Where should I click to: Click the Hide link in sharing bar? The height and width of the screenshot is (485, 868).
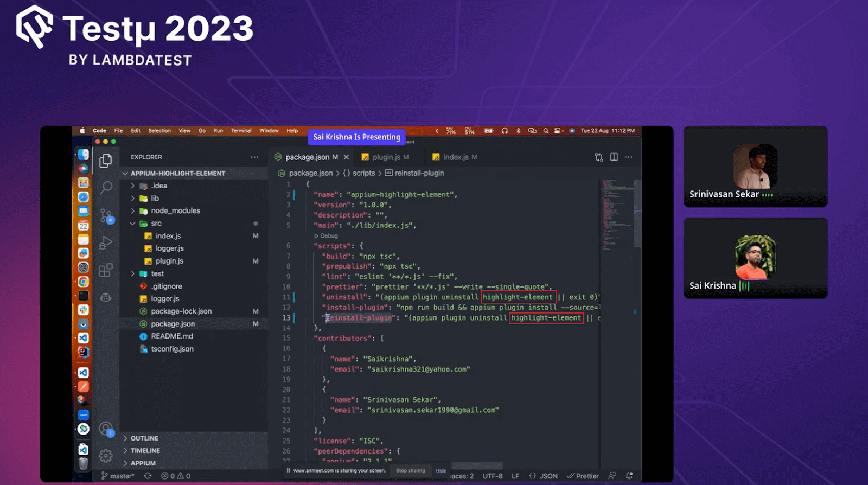click(441, 470)
